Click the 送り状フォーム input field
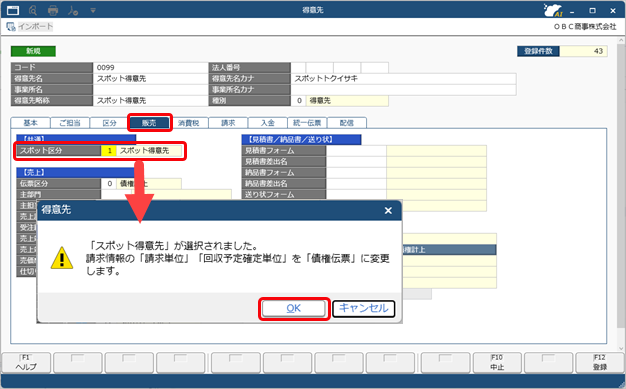 tap(356, 194)
